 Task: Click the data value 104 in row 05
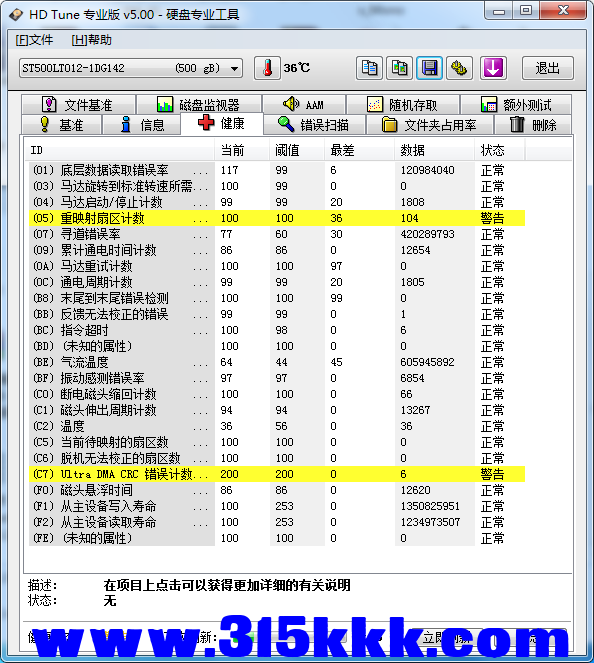409,218
